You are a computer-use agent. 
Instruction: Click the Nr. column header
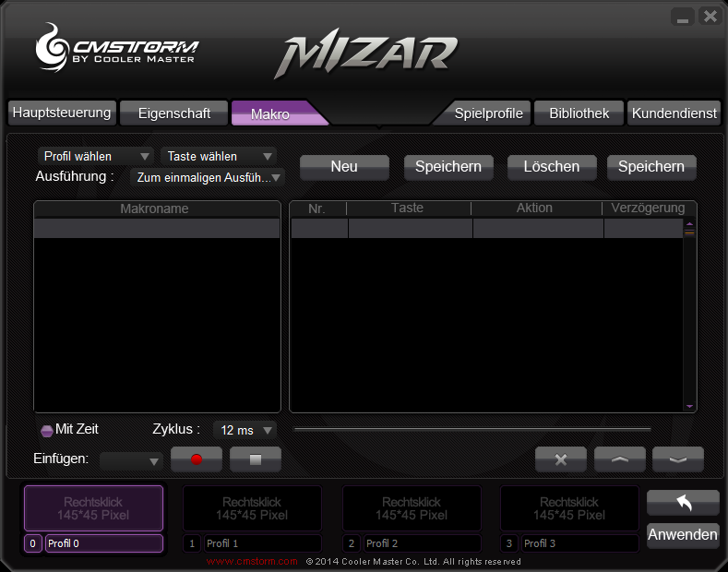point(318,209)
